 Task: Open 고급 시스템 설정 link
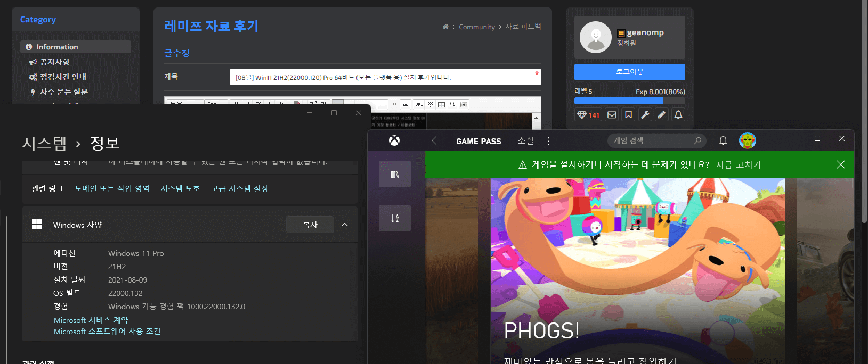pos(240,188)
